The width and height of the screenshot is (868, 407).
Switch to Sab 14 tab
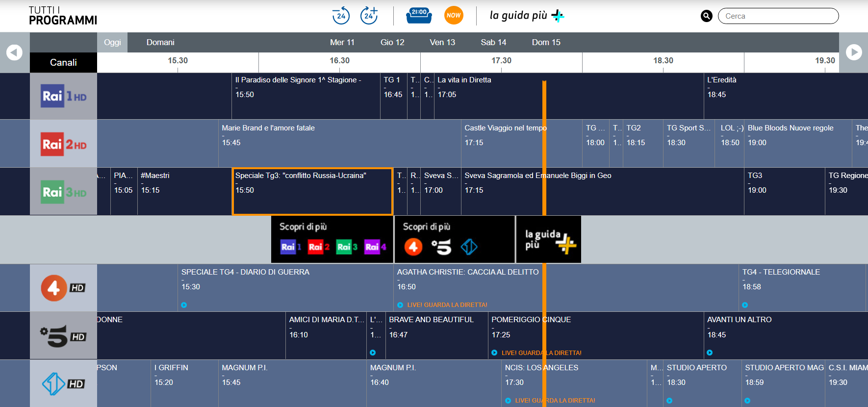click(x=493, y=42)
